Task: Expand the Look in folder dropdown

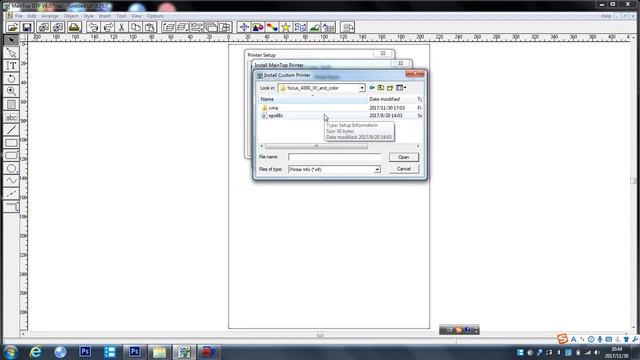Action: click(362, 88)
